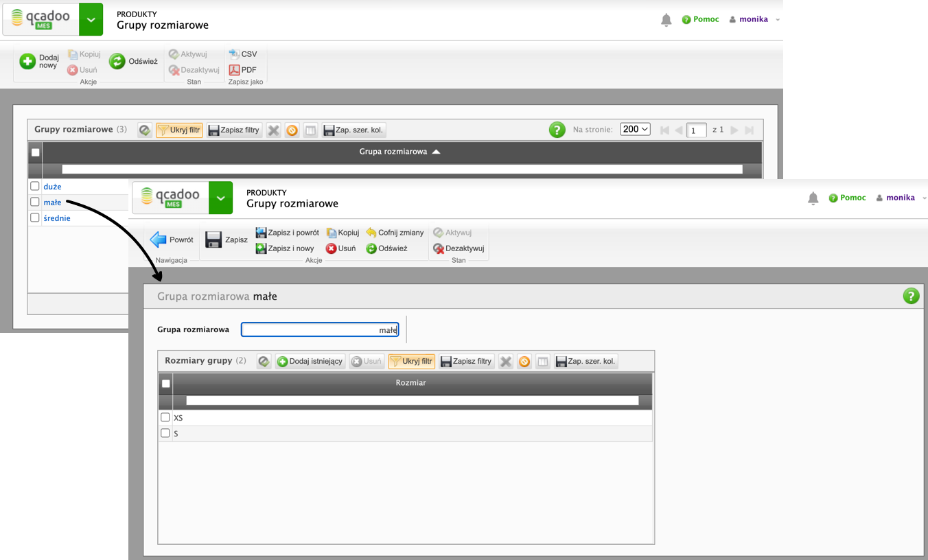The width and height of the screenshot is (928, 560).
Task: Click the Odśwież refresh icon in top ribbon
Action: click(117, 62)
